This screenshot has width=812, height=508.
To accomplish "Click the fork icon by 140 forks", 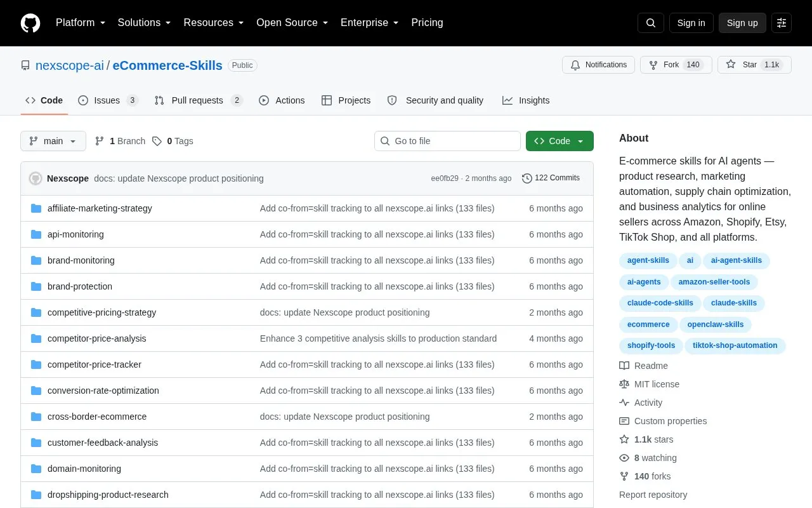I will [x=624, y=476].
